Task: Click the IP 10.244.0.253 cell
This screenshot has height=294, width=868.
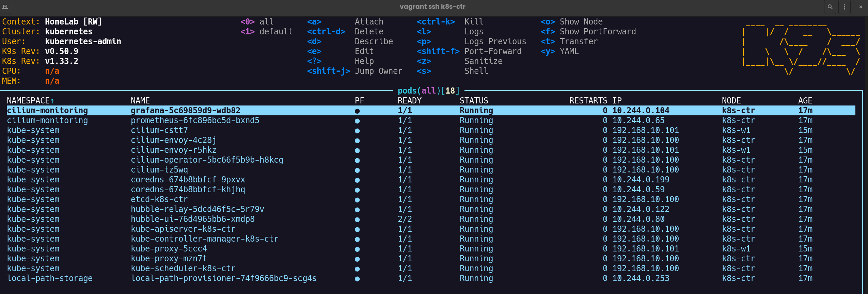Action: click(x=641, y=278)
